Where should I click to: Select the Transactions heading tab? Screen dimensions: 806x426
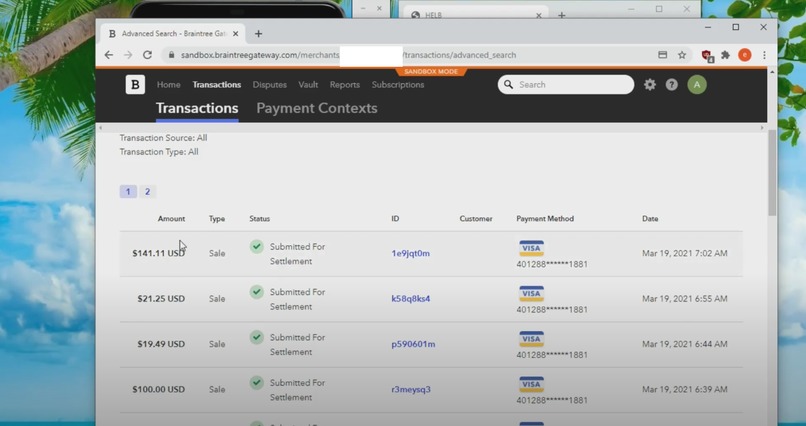197,108
